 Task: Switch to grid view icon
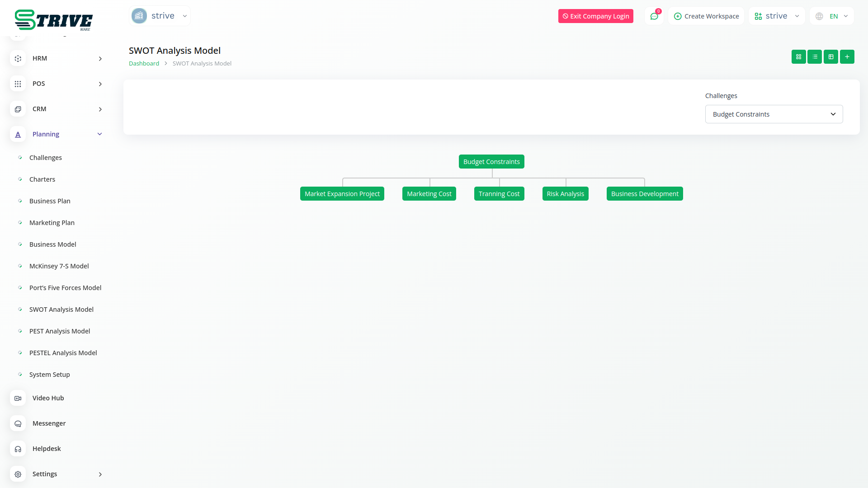[798, 57]
